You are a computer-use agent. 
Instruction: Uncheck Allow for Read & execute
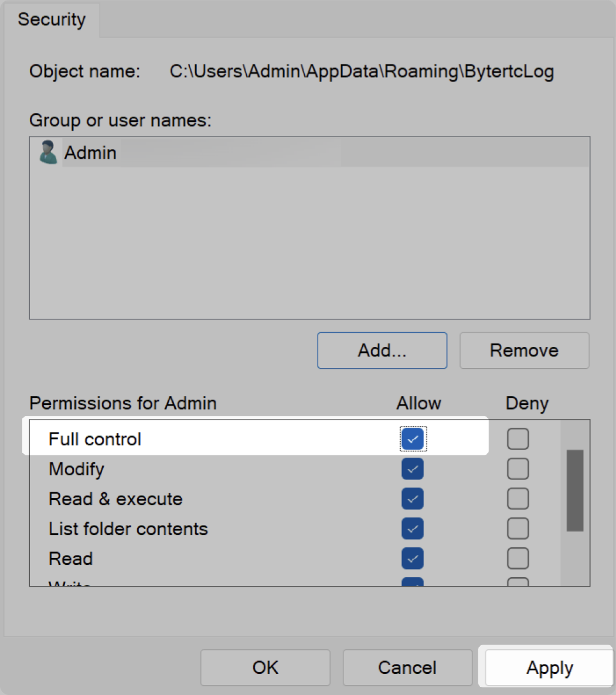pyautogui.click(x=413, y=499)
